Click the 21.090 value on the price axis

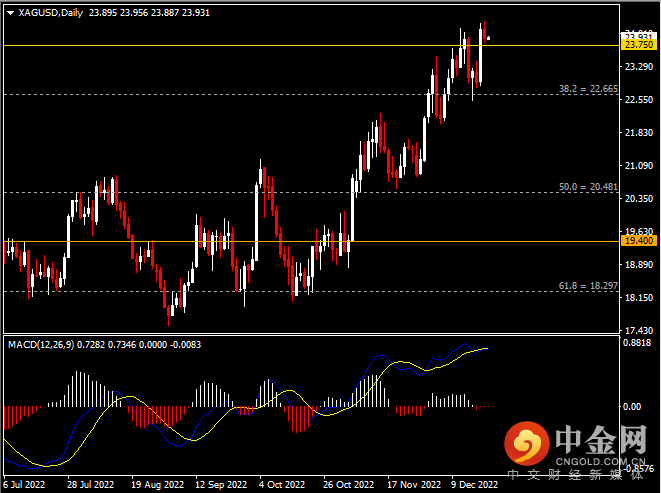tap(638, 165)
